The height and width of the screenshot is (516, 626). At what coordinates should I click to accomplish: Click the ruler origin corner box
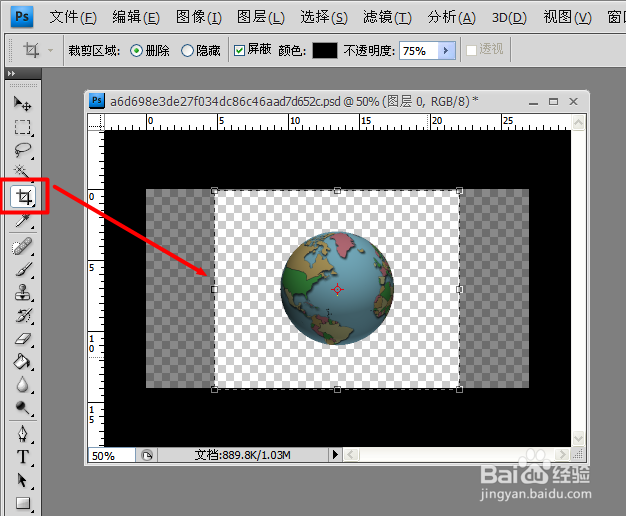pyautogui.click(x=96, y=122)
